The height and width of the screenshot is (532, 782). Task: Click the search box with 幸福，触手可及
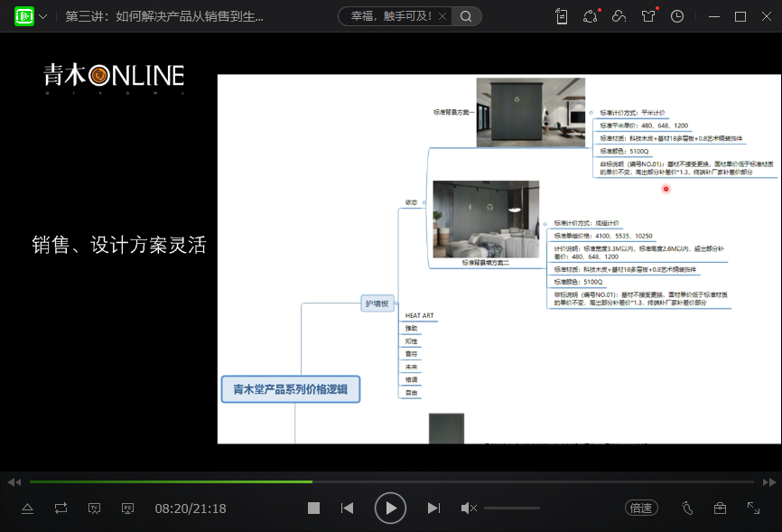396,16
